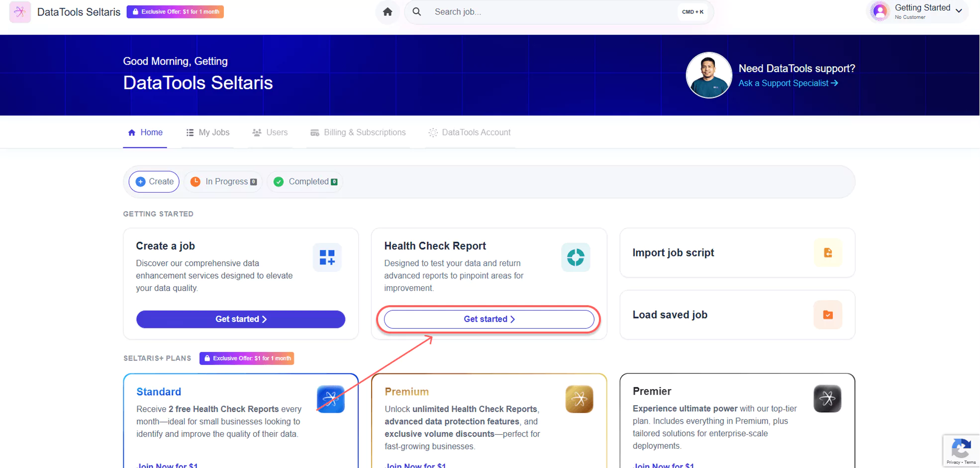Click Ask a Support Specialist link

[788, 83]
